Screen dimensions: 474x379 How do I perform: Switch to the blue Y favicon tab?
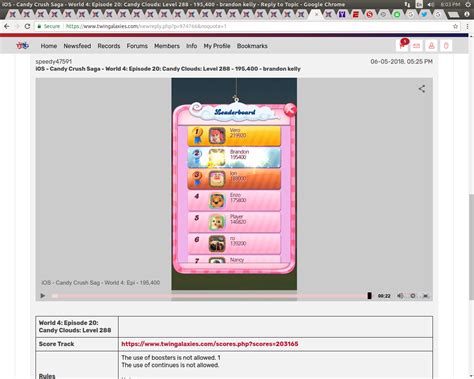pos(342,14)
